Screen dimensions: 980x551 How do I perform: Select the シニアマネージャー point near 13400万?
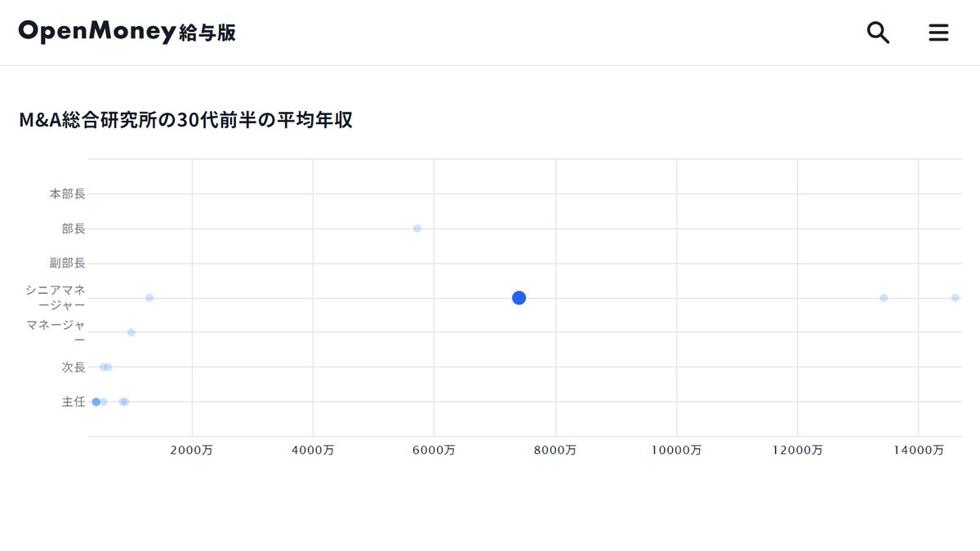[x=884, y=298]
